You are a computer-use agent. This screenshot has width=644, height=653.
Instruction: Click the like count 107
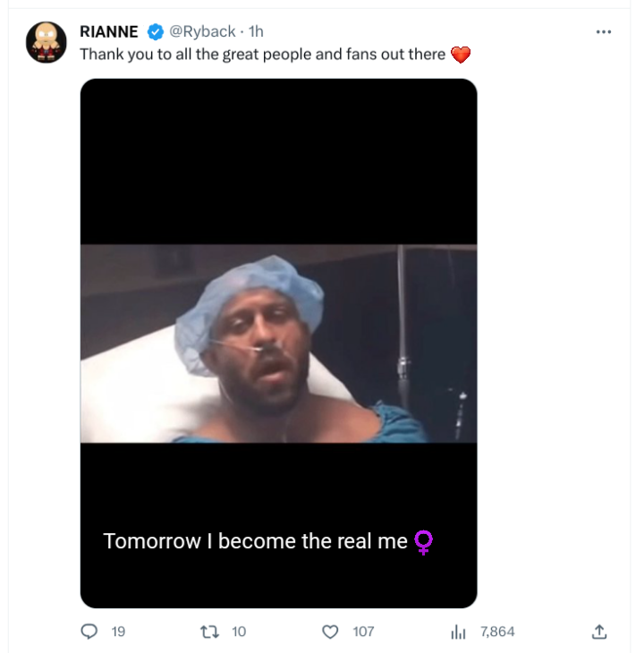pyautogui.click(x=363, y=632)
